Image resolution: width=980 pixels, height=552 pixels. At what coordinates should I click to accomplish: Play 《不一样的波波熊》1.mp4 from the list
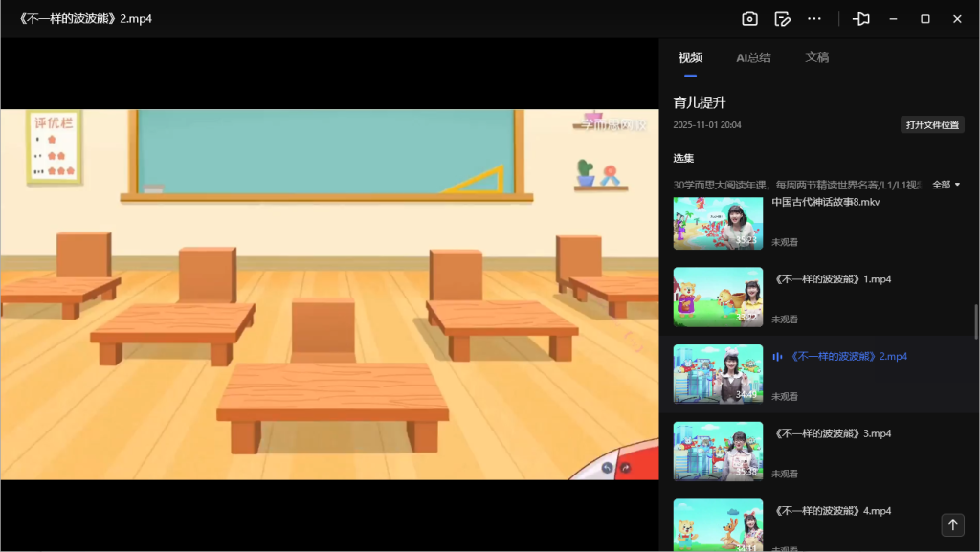832,279
